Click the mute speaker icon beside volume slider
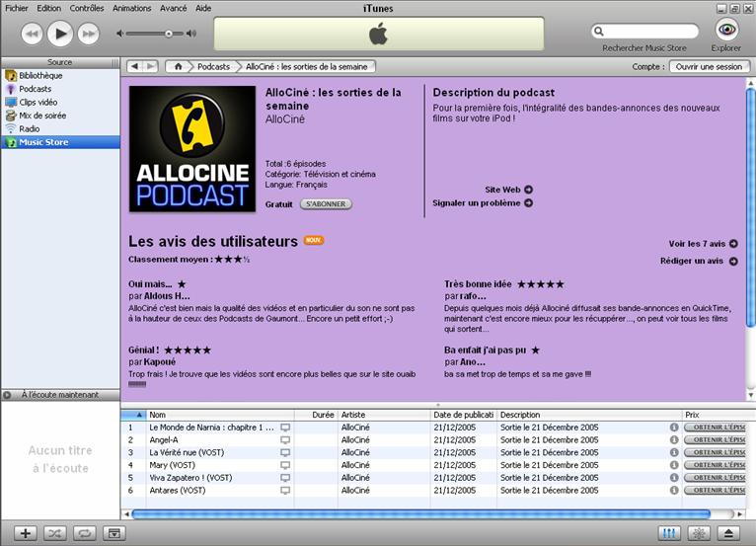Image resolution: width=756 pixels, height=546 pixels. coord(120,34)
